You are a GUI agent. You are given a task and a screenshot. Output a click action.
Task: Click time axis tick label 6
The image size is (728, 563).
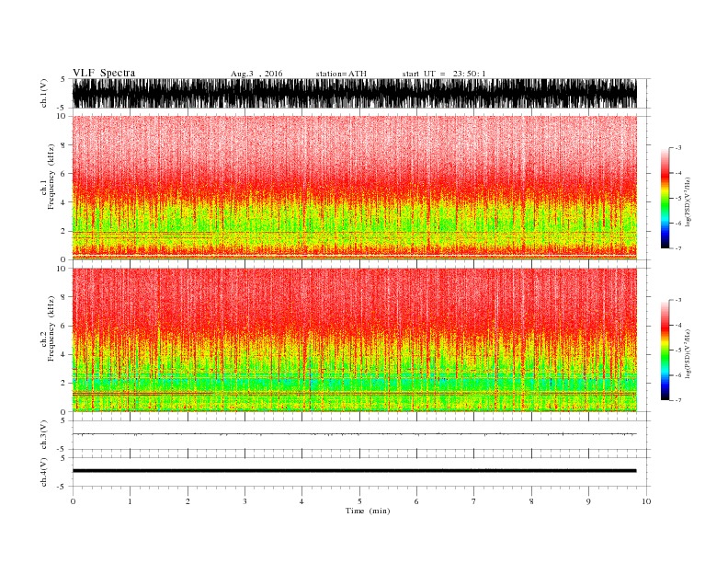tap(416, 501)
